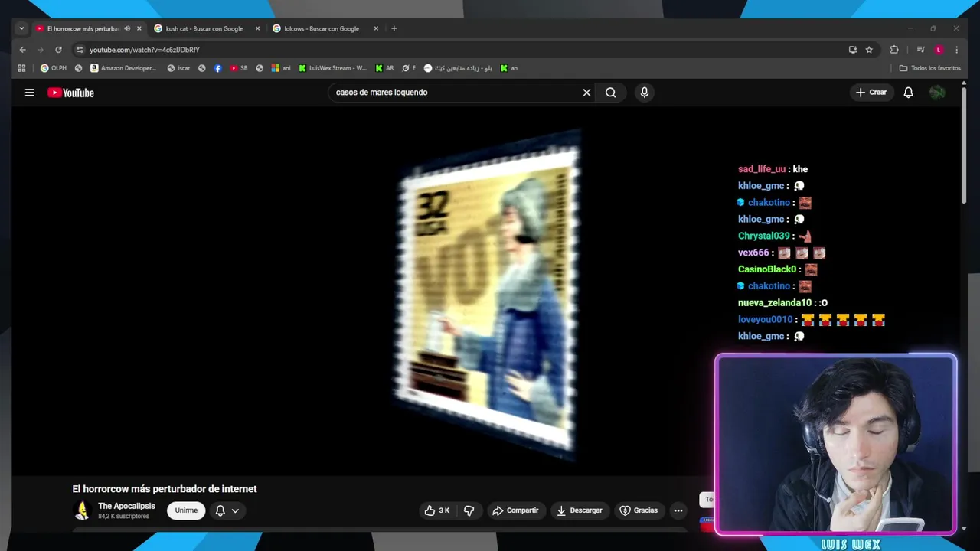The height and width of the screenshot is (551, 980).
Task: Open The Apocalipsis channel avatar
Action: [x=82, y=510]
